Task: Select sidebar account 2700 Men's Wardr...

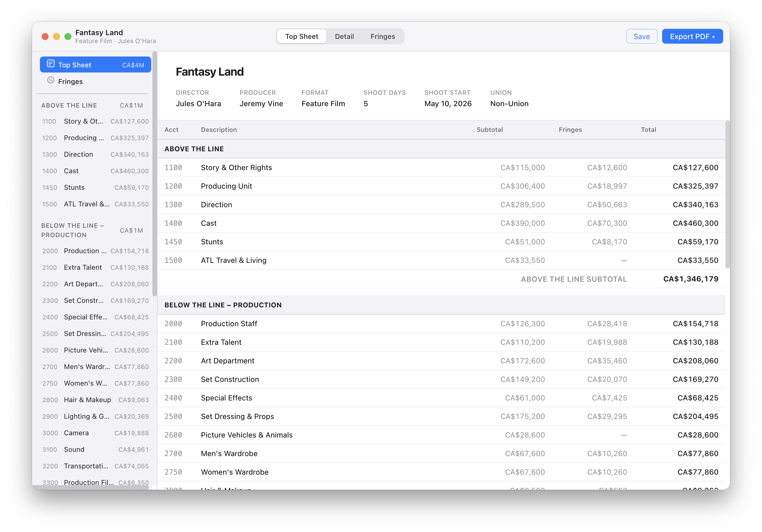Action: [96, 367]
